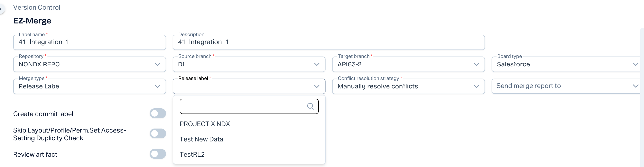Expand the Source branch dropdown

249,65
